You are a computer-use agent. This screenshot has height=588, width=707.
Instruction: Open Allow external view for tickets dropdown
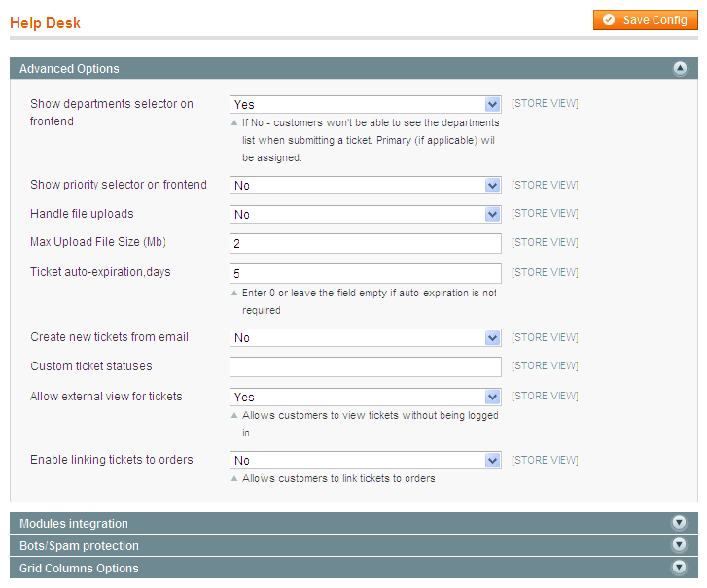[366, 397]
